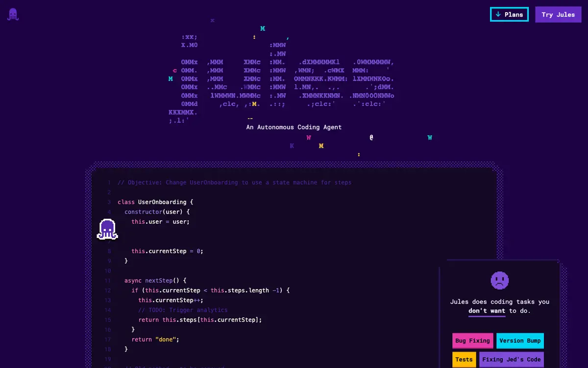Click the Objective comment on code line 1
The width and height of the screenshot is (588, 368).
235,183
